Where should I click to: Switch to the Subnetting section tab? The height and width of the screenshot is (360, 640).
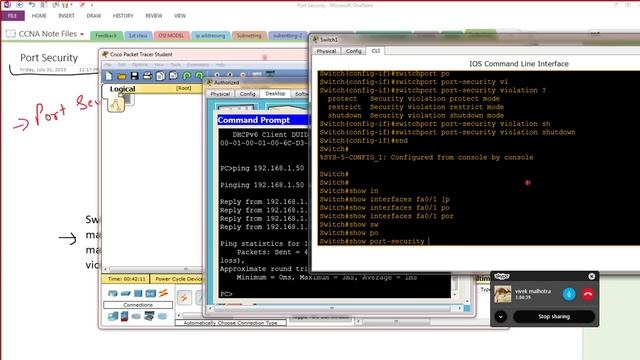[249, 36]
